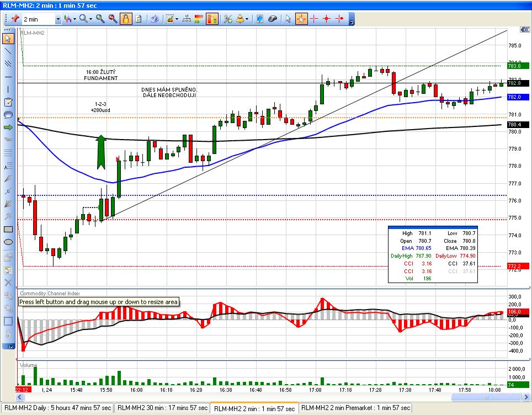Select the magnifier zoom tool
This screenshot has height=415, width=532.
click(x=83, y=19)
